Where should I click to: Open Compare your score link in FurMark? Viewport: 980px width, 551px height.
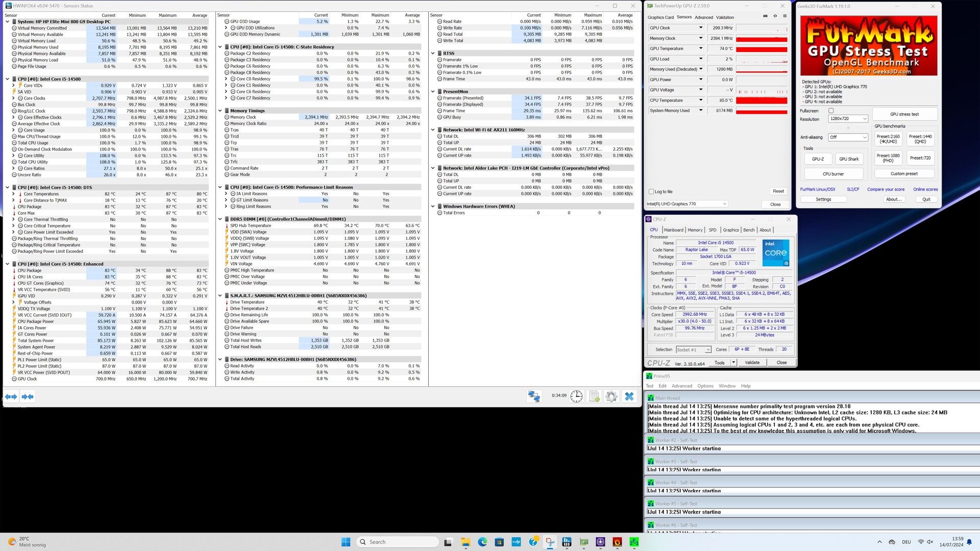(x=886, y=189)
